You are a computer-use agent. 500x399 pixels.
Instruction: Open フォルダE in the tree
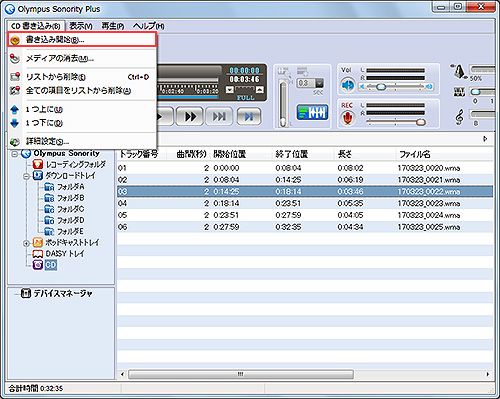[x=70, y=231]
